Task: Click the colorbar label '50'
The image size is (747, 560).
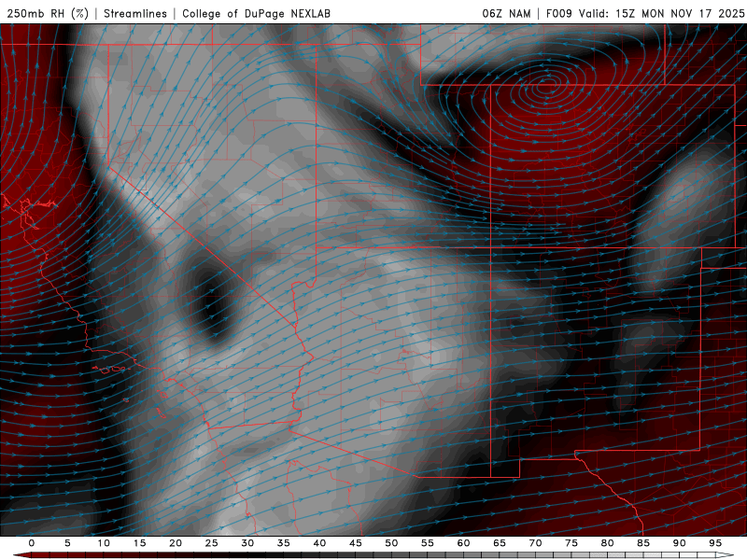Action: point(391,543)
